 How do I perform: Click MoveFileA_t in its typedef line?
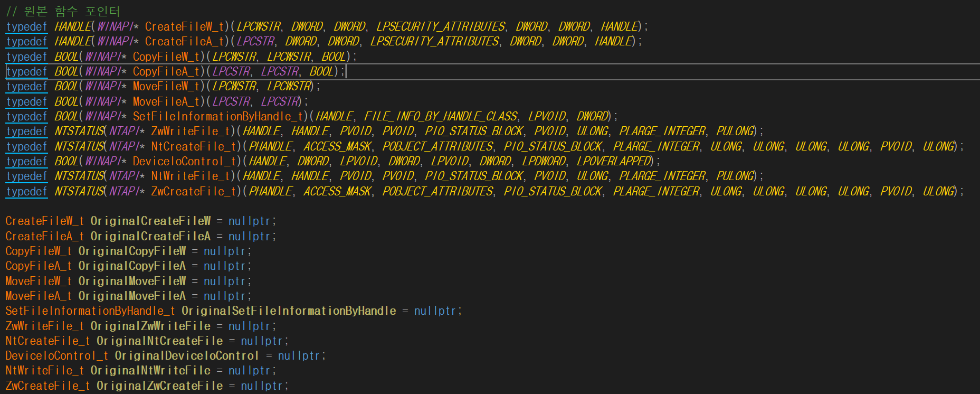166,101
